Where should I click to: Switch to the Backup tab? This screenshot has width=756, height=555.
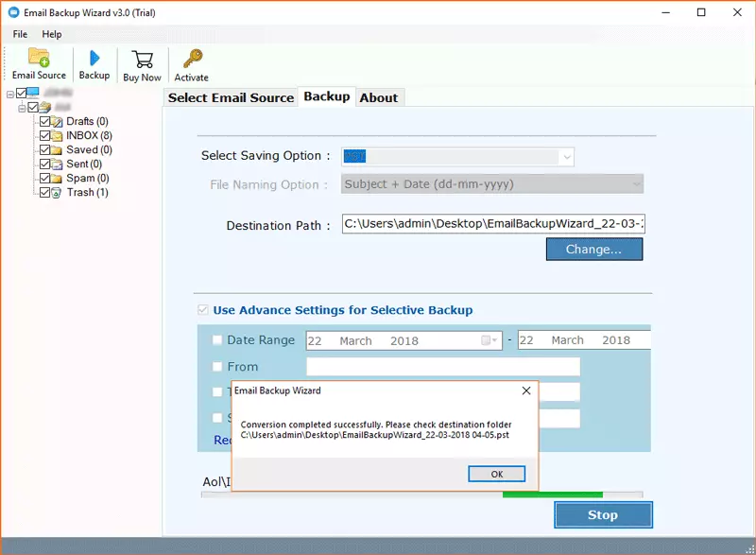tap(326, 96)
